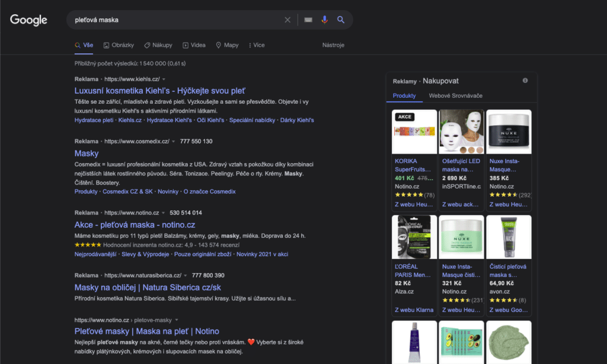Viewport: 607px width, 364px height.
Task: Open the Nejprodávanější sitelink
Action: pos(95,254)
